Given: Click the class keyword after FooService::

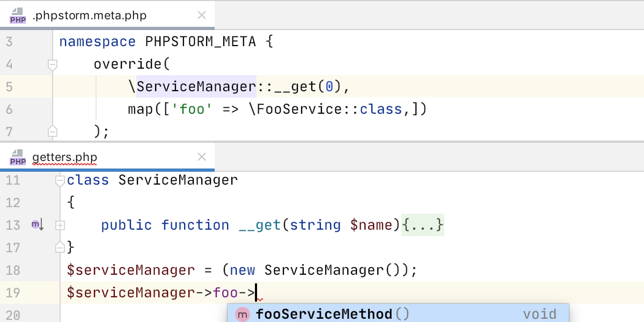Looking at the screenshot, I should tap(381, 109).
